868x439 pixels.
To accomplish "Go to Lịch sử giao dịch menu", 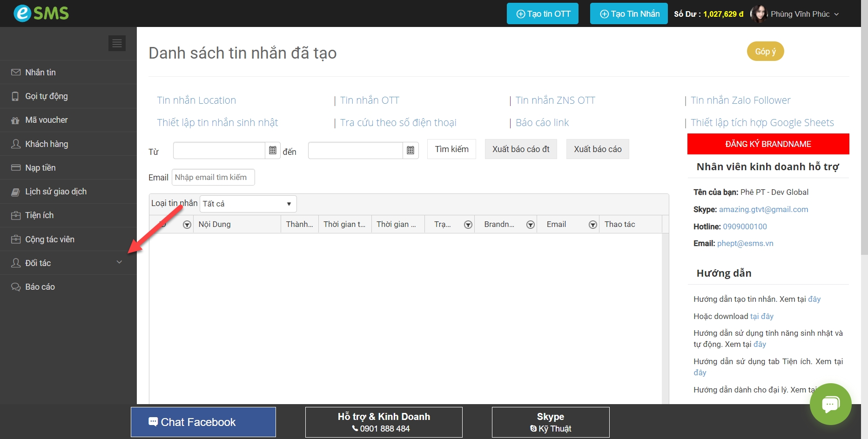I will (x=56, y=192).
